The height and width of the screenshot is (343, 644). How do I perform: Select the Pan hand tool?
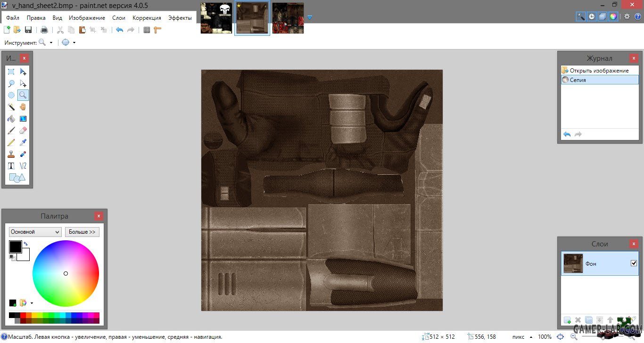(23, 107)
